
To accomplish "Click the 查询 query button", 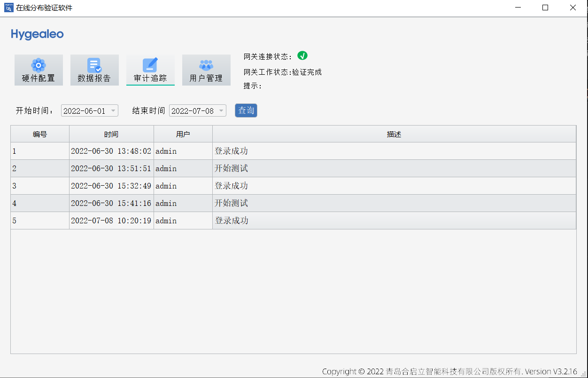I will click(246, 110).
